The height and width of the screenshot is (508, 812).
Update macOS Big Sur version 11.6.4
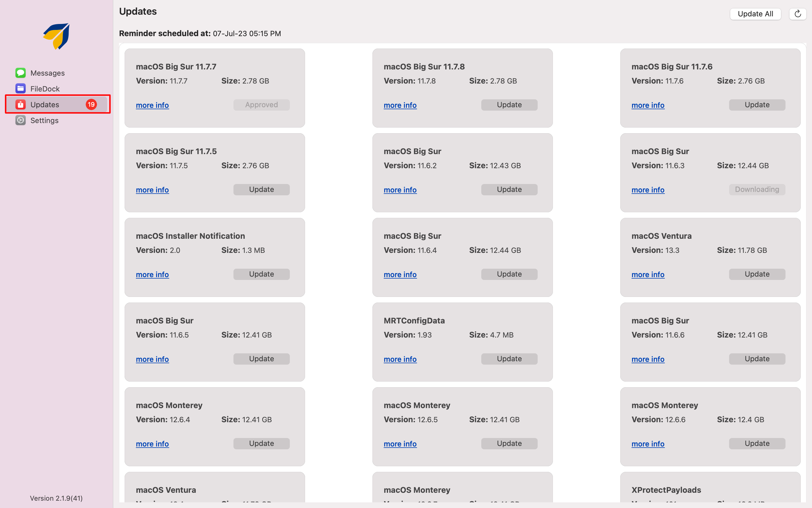pos(509,274)
